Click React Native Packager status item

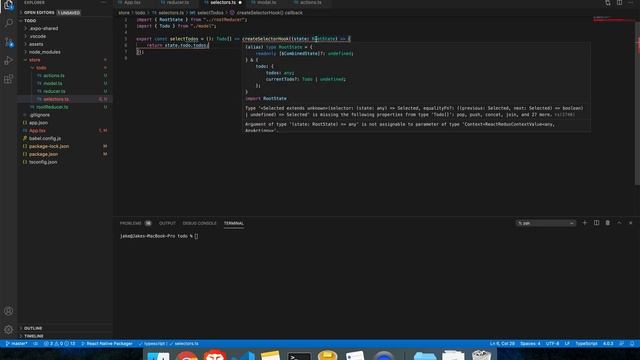click(107, 344)
